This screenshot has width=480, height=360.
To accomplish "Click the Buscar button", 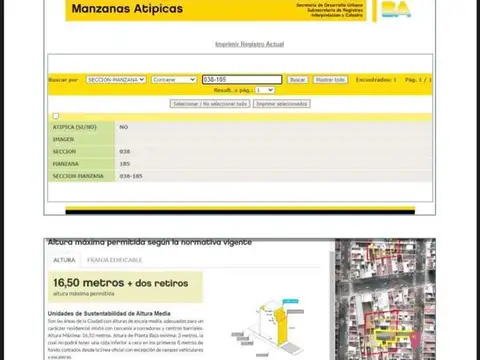I will coord(298,80).
